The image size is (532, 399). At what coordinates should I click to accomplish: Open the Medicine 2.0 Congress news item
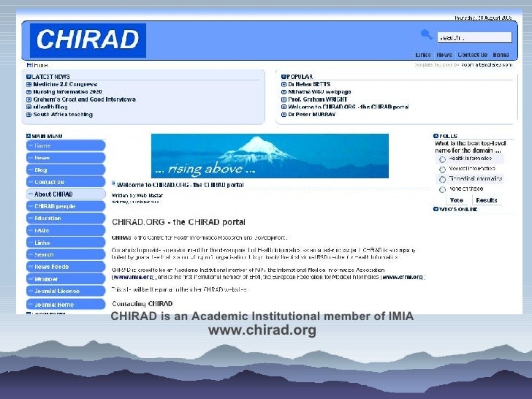[x=65, y=84]
